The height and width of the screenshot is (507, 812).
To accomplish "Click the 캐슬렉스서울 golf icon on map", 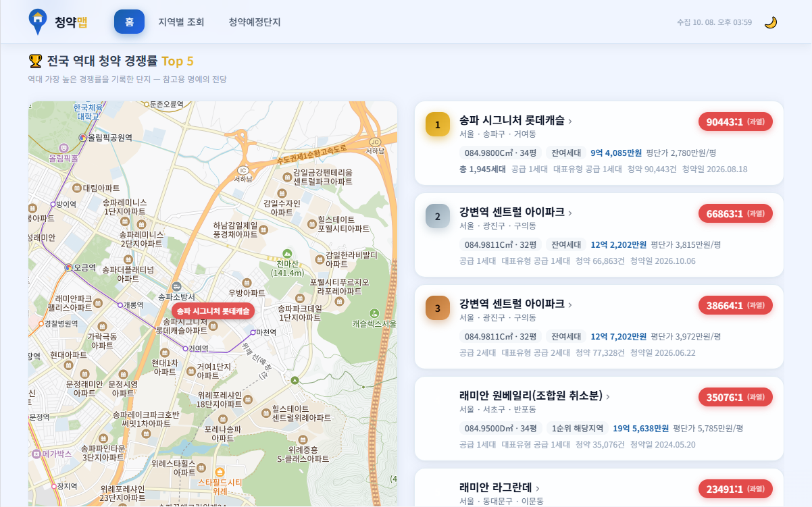I will 374,313.
